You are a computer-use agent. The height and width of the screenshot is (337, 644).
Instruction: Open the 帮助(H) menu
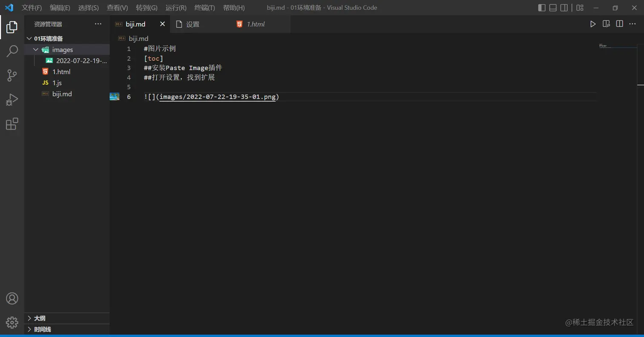(234, 8)
